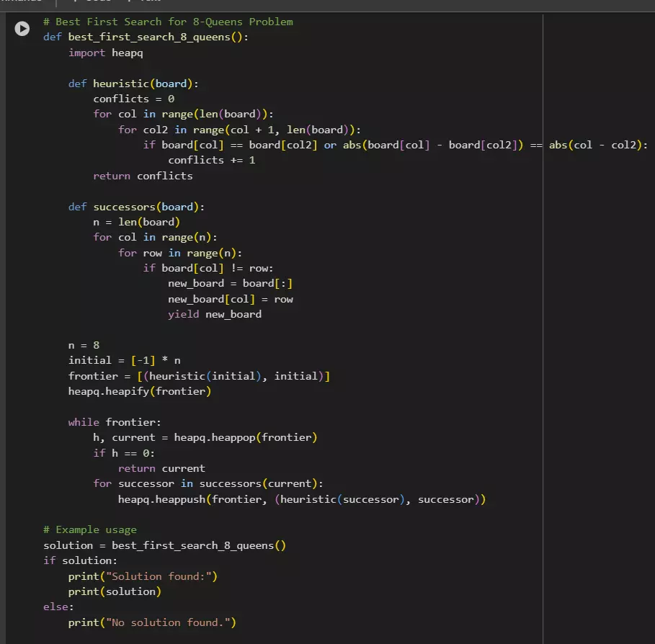Click the 'if h == 0:' line
Screen dimensions: 655x644
(124, 453)
